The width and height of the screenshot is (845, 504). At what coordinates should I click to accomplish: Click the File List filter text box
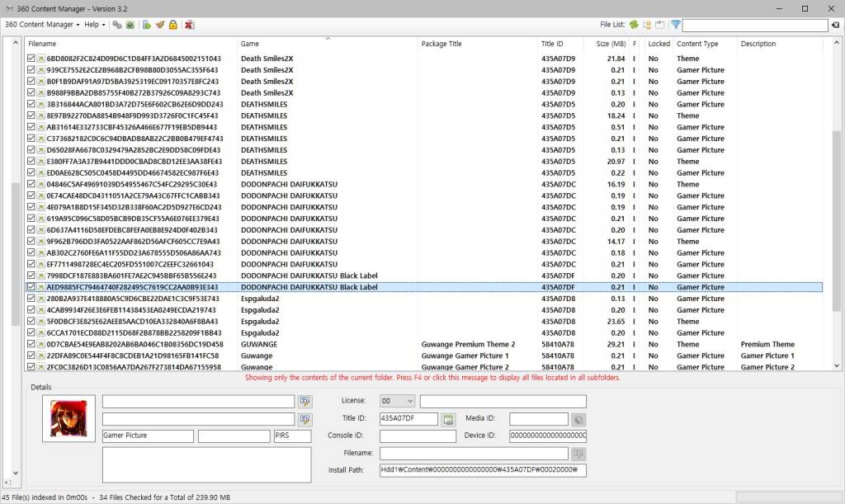click(755, 25)
